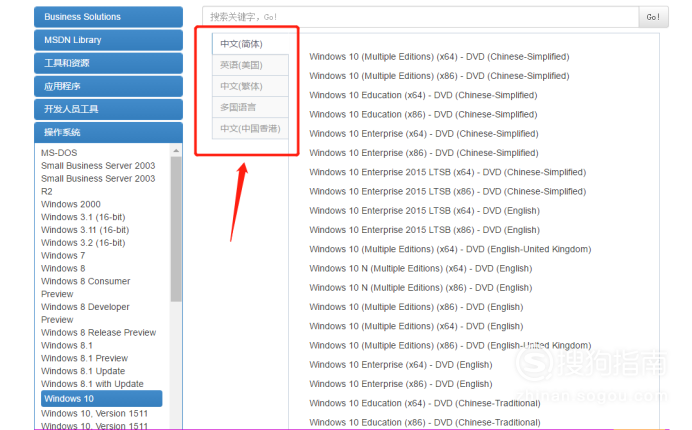Click the search keyword input field
The width and height of the screenshot is (692, 430).
click(420, 17)
